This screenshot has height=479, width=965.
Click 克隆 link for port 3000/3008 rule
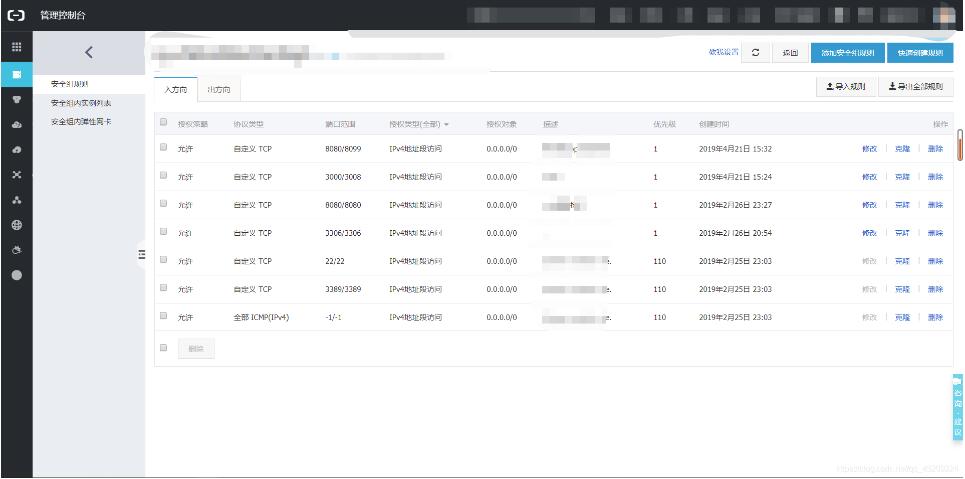click(x=902, y=177)
